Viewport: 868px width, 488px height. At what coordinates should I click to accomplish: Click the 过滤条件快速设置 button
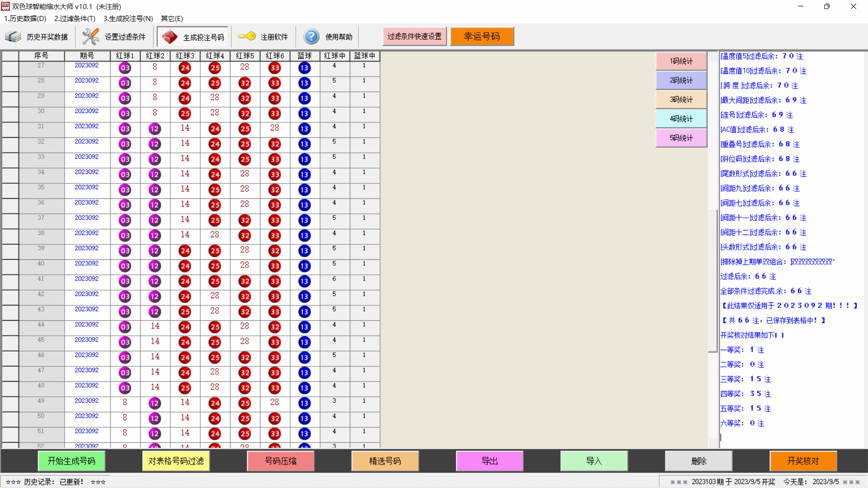(414, 37)
